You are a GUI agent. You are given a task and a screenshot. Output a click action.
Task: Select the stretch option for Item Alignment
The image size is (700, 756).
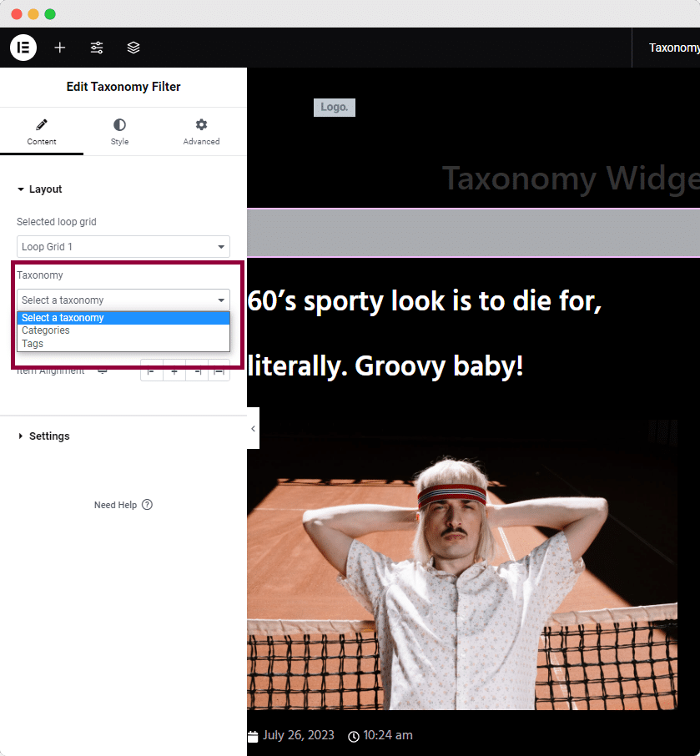coord(218,370)
